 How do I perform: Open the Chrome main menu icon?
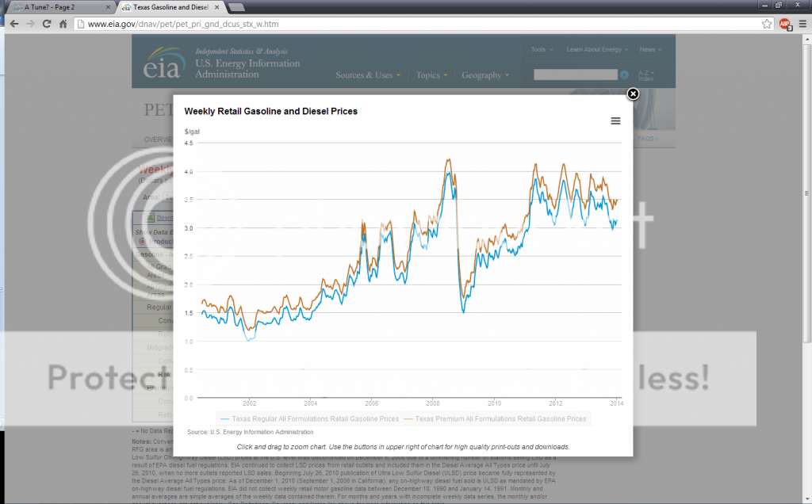(x=801, y=24)
